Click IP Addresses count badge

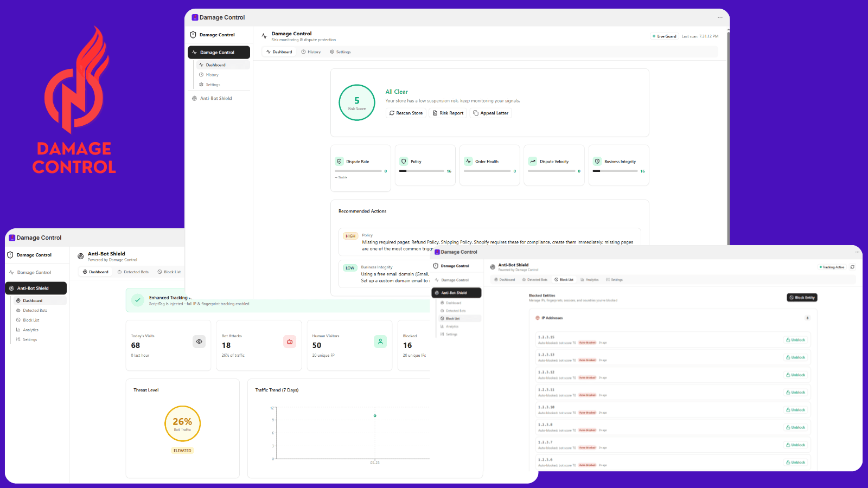[x=807, y=318]
